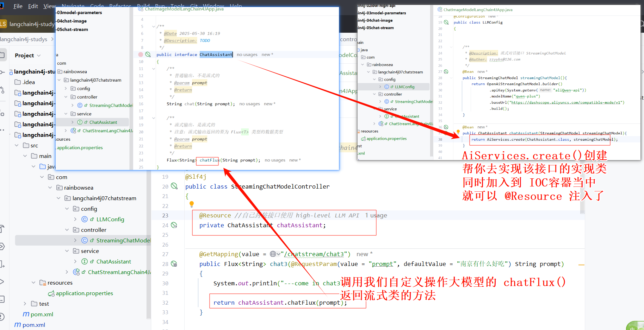Screen dimensions: 644x330
Task: Click the web endpoint gutter icon on line 28
Action: tap(174, 264)
